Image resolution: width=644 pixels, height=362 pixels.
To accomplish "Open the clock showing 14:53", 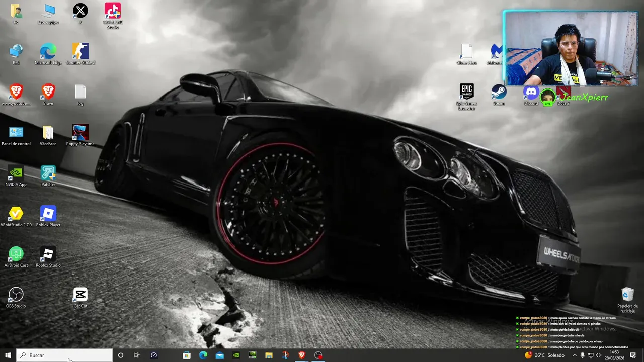I will [x=614, y=355].
